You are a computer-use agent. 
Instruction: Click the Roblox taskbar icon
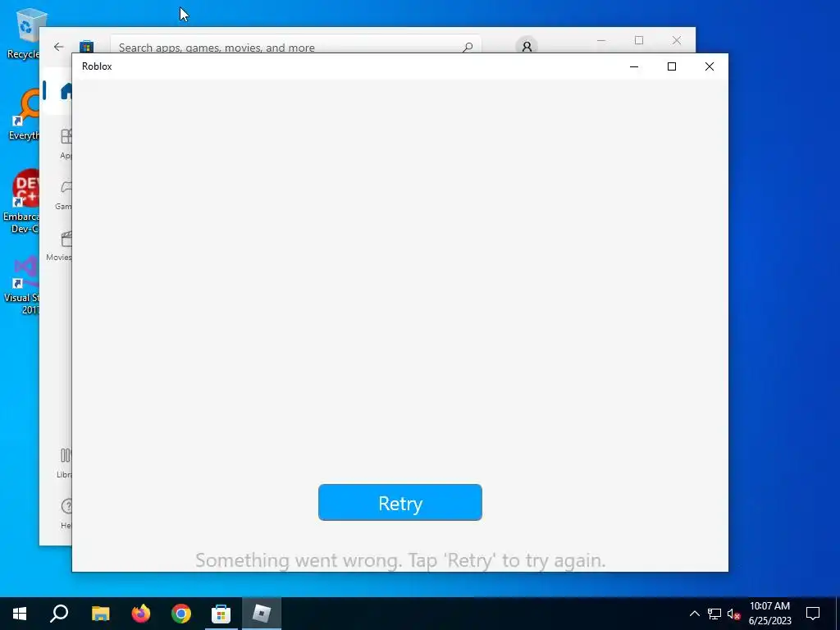click(x=262, y=614)
